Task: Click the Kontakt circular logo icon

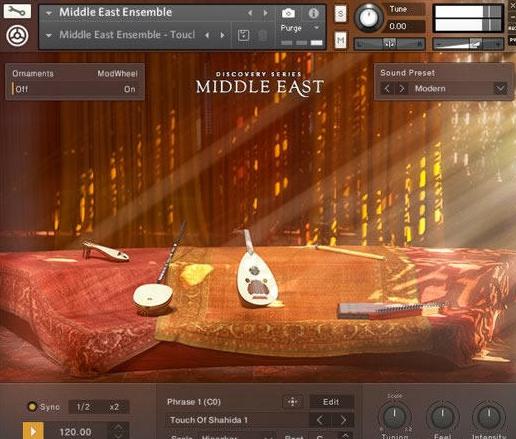Action: pos(17,36)
